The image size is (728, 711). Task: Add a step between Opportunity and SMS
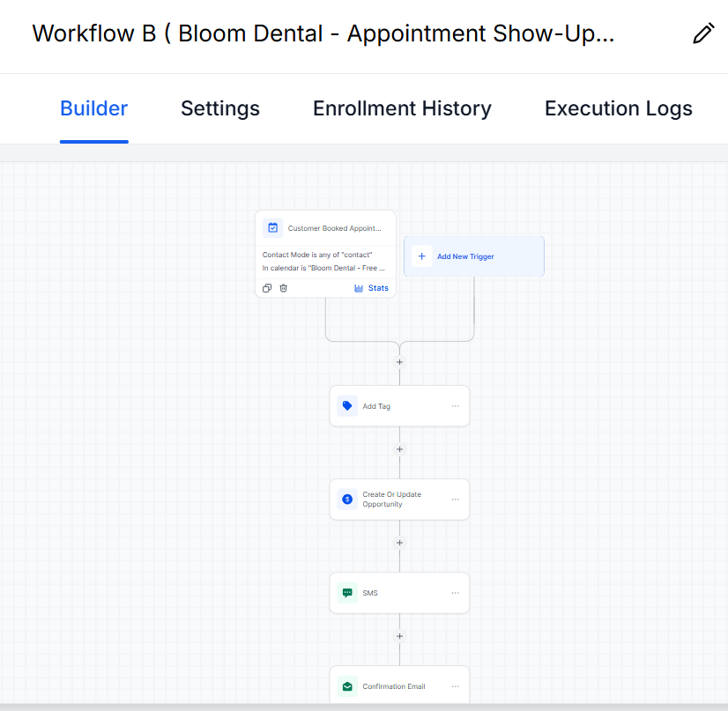(x=399, y=543)
